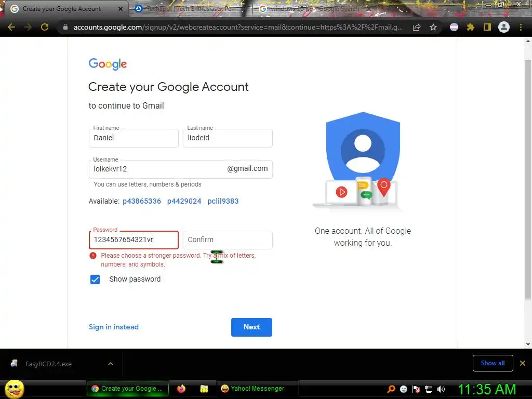
Task: Reload the page with the refresh icon
Action: [x=45, y=27]
